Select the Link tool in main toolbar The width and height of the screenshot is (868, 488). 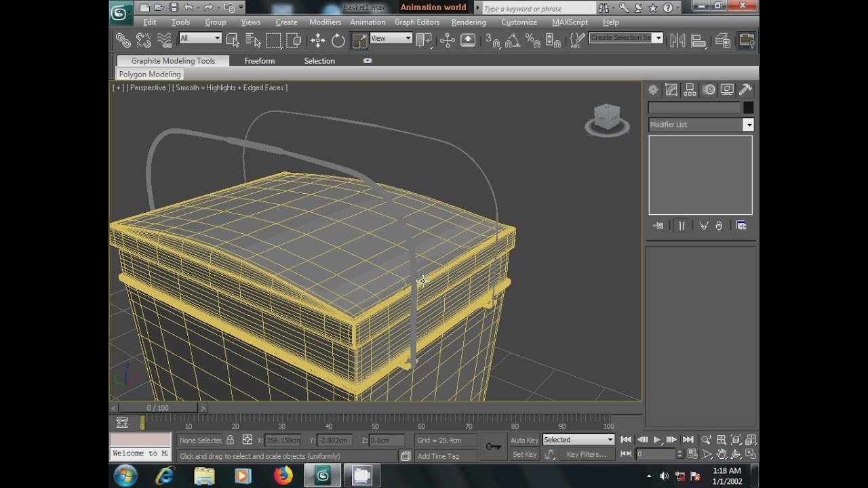click(x=123, y=41)
